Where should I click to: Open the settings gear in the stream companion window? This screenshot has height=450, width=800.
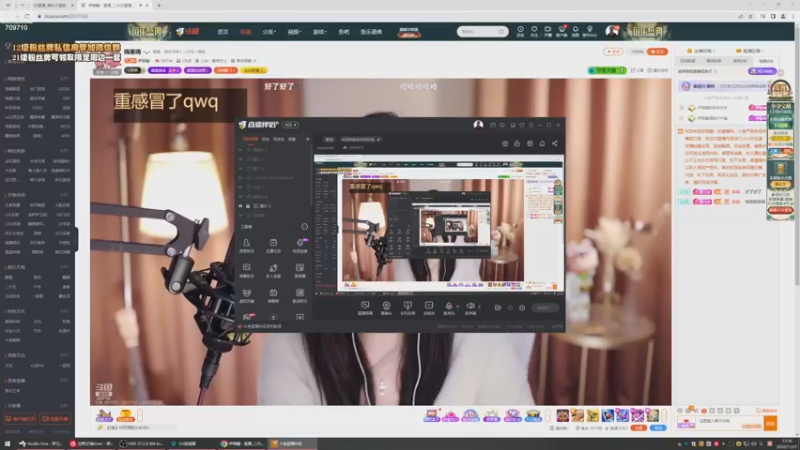tap(522, 308)
